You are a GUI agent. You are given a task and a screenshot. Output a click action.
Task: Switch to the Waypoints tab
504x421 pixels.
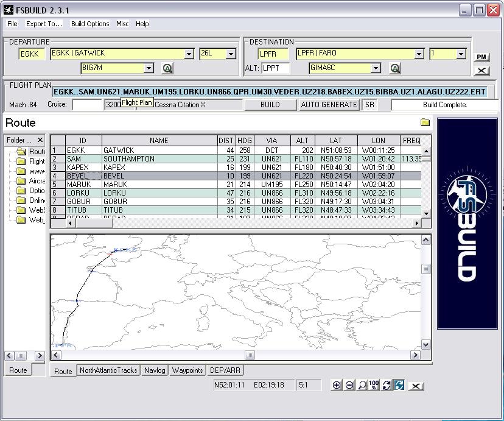point(187,370)
